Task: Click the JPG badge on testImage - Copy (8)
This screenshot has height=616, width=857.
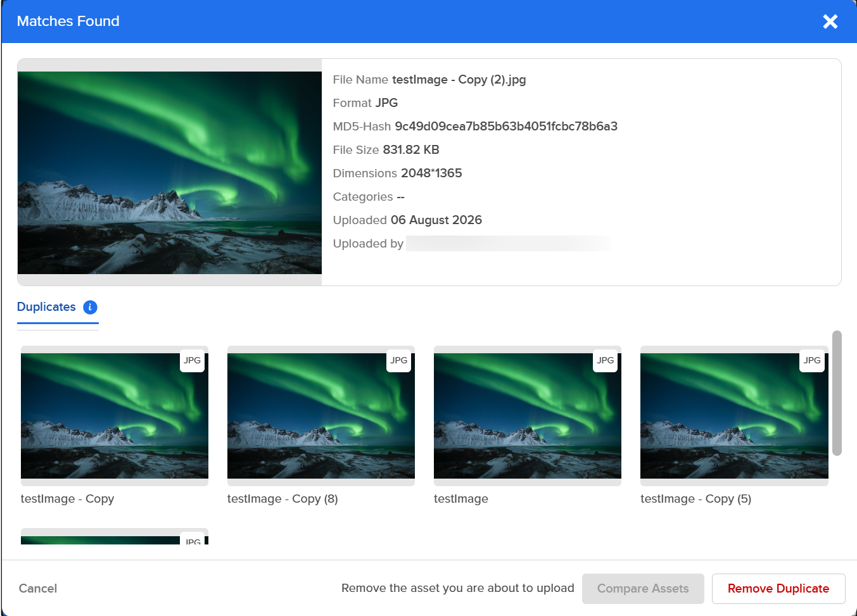Action: tap(398, 360)
